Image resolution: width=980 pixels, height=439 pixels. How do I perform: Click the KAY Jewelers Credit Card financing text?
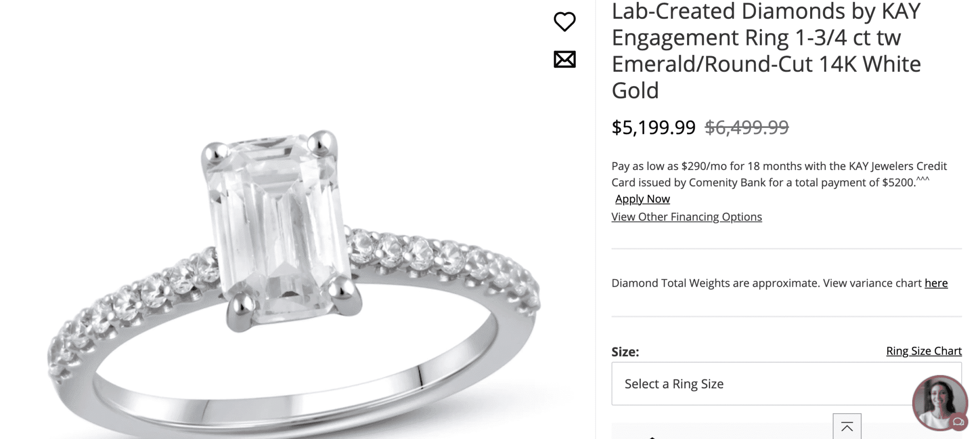[x=779, y=174]
